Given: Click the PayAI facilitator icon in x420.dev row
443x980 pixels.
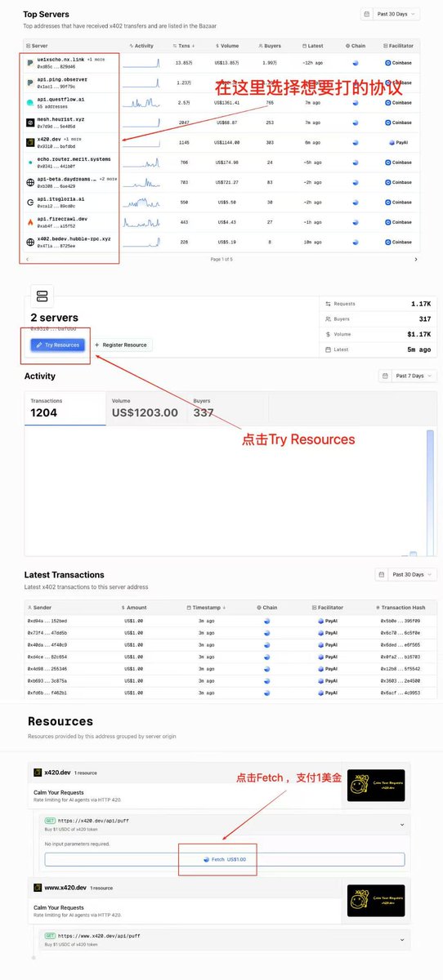Looking at the screenshot, I should click(392, 142).
